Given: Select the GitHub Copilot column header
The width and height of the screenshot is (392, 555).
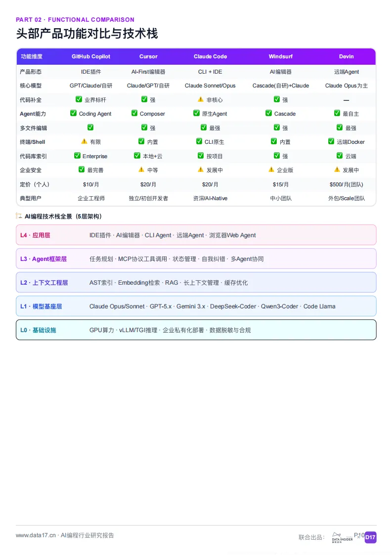Looking at the screenshot, I should coord(90,56).
